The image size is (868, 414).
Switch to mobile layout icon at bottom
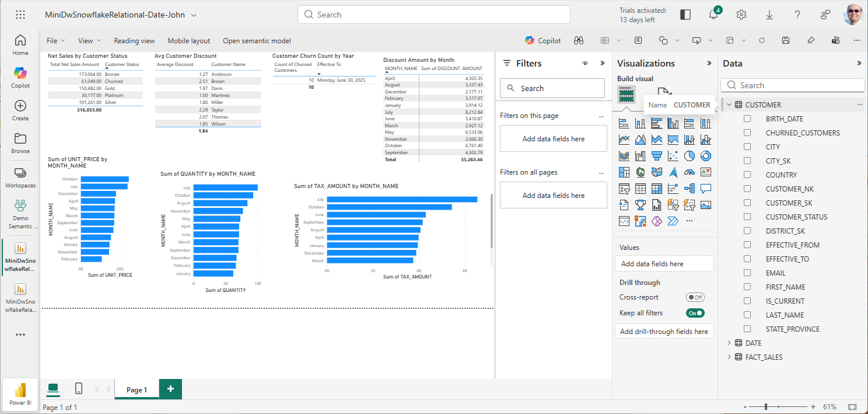79,389
